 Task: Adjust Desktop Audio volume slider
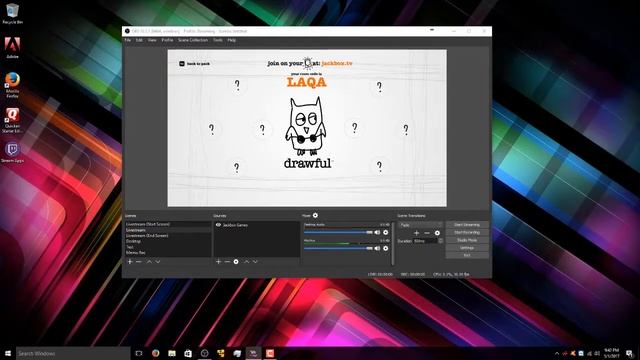pos(338,232)
